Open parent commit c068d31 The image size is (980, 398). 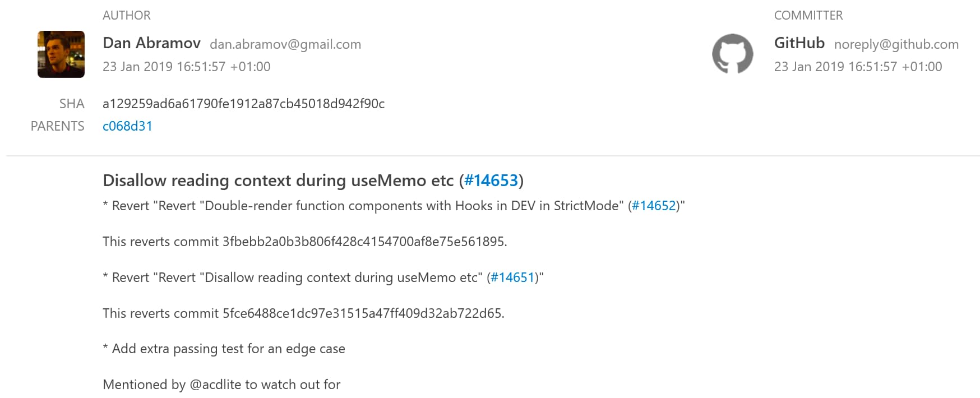tap(127, 126)
